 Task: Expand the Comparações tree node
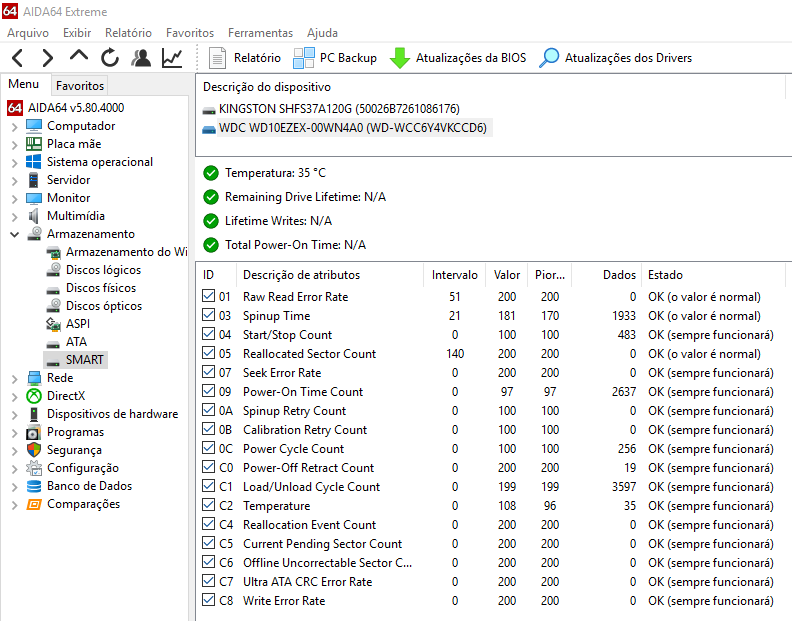[x=15, y=505]
